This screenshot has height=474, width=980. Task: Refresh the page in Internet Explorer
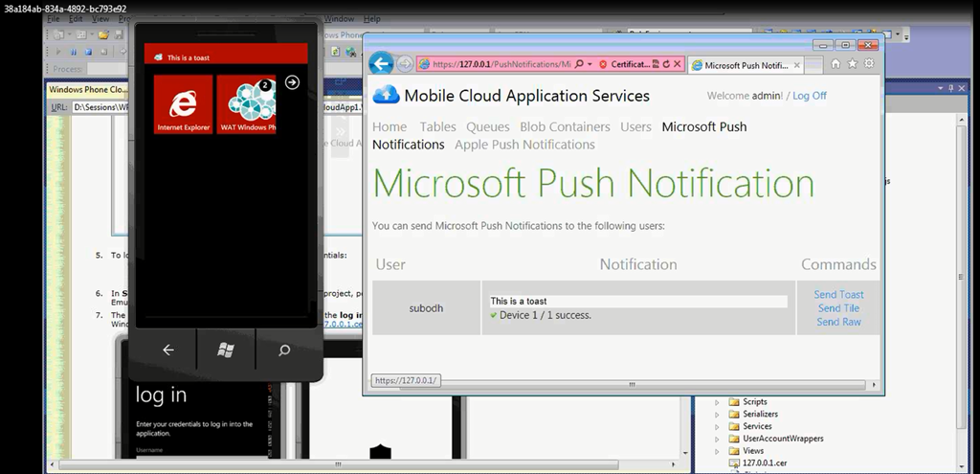[666, 64]
